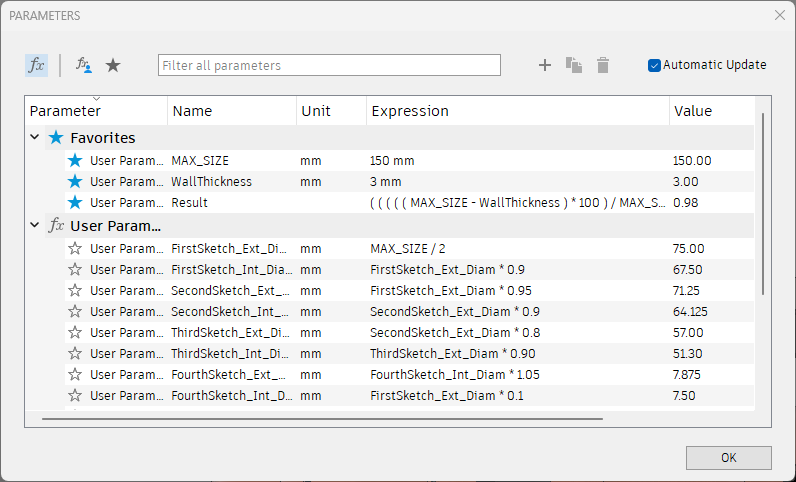Viewport: 796px width, 482px height.
Task: Click the plus icon to add parameter
Action: [x=545, y=65]
